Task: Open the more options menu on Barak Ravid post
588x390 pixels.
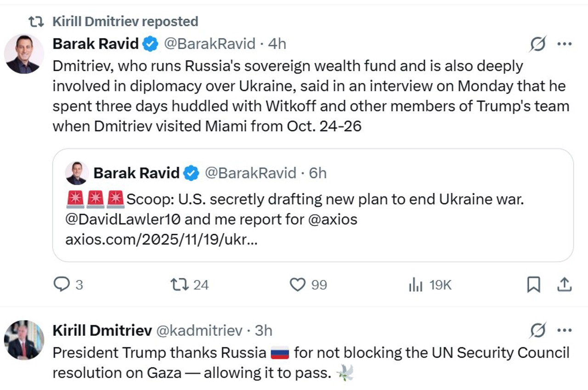Action: pos(564,44)
